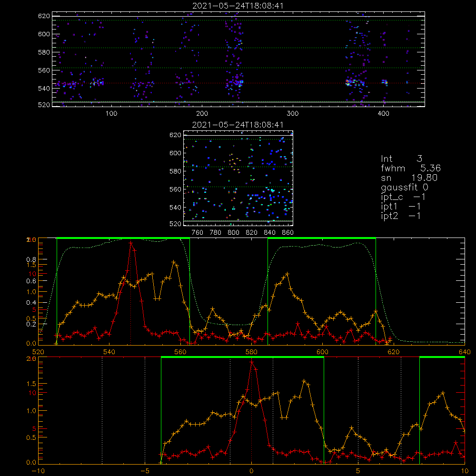
Task: Select the 'ipt1 -1' line
Action: click(401, 207)
